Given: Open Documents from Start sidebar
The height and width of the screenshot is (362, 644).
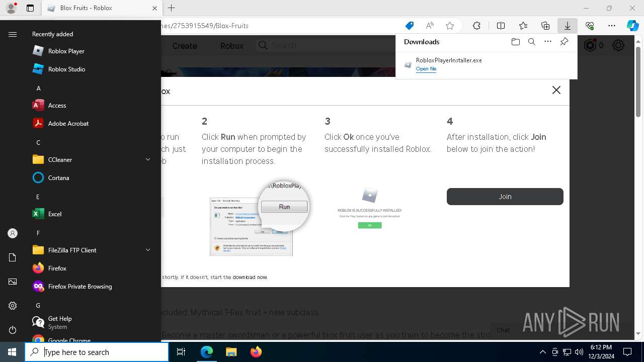Looking at the screenshot, I should (13, 257).
